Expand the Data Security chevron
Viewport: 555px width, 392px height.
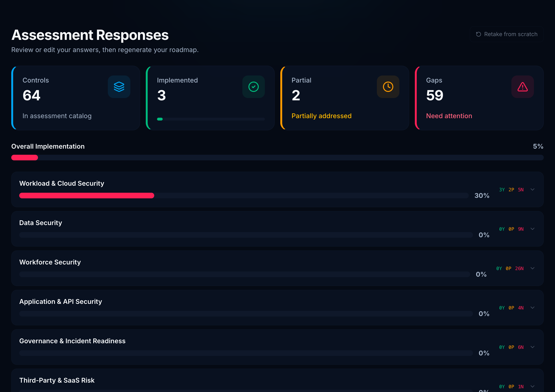[532, 229]
